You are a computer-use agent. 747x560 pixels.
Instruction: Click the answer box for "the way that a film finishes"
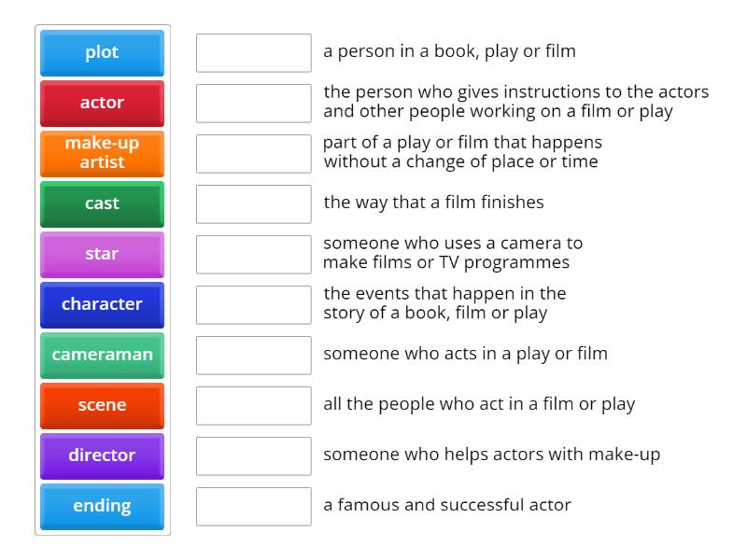253,202
